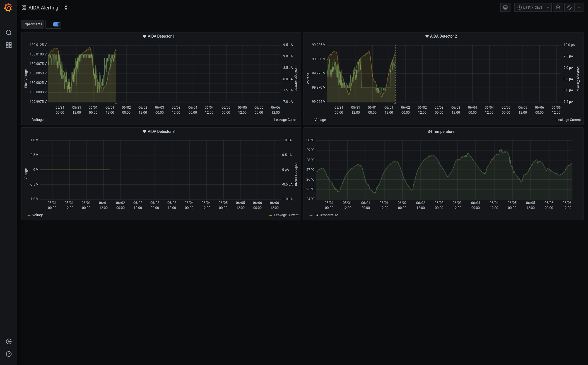Refresh the dashboard
Image resolution: width=588 pixels, height=365 pixels.
click(569, 8)
